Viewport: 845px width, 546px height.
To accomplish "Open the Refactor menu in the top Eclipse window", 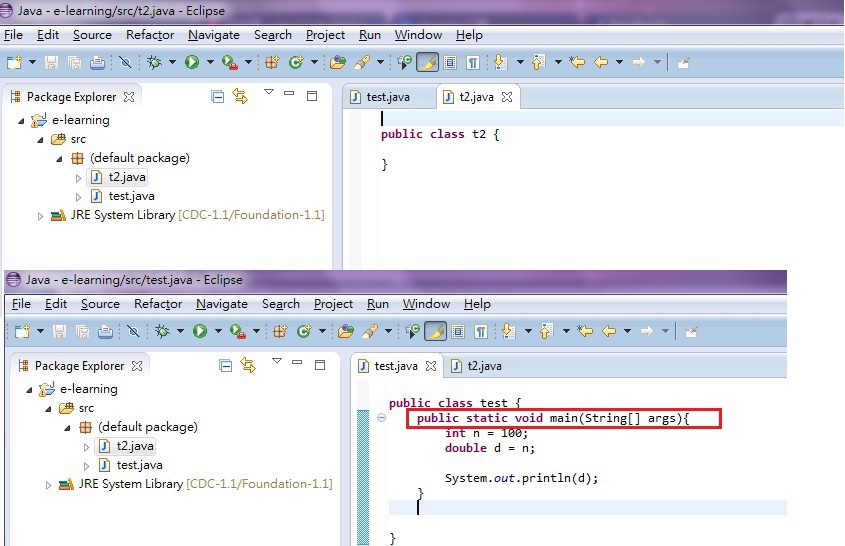I will (x=150, y=35).
